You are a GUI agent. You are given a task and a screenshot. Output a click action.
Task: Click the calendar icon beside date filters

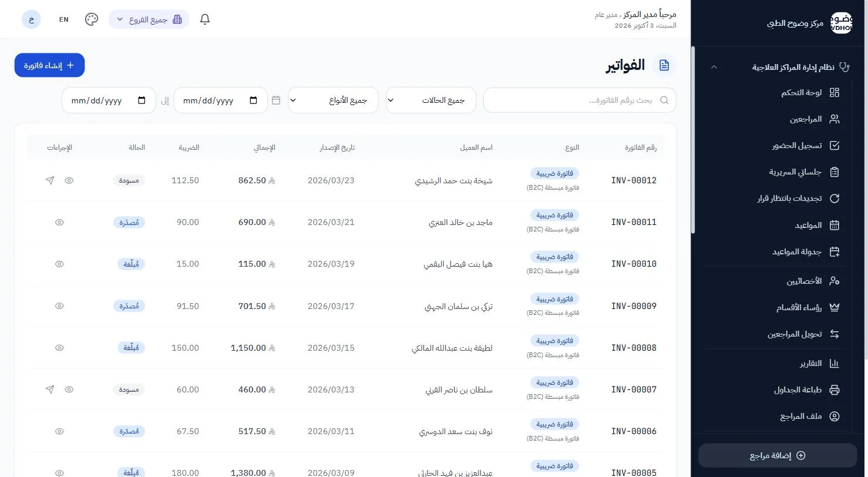click(x=276, y=100)
